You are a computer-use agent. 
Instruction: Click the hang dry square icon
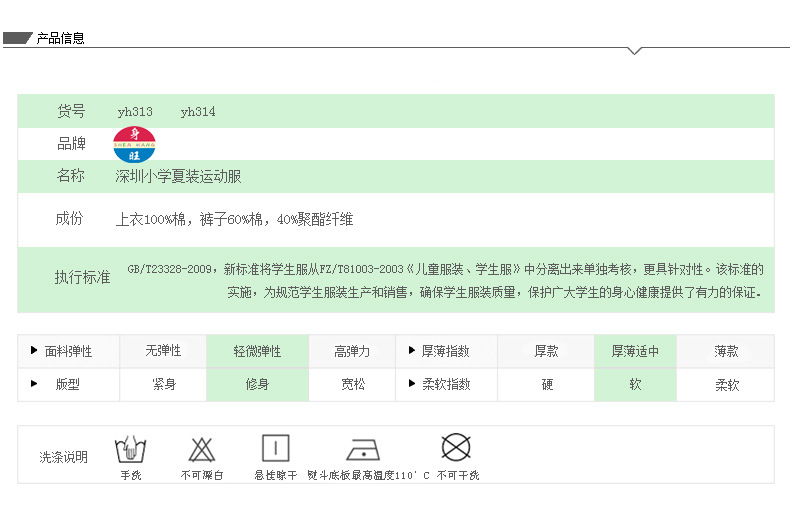point(275,448)
